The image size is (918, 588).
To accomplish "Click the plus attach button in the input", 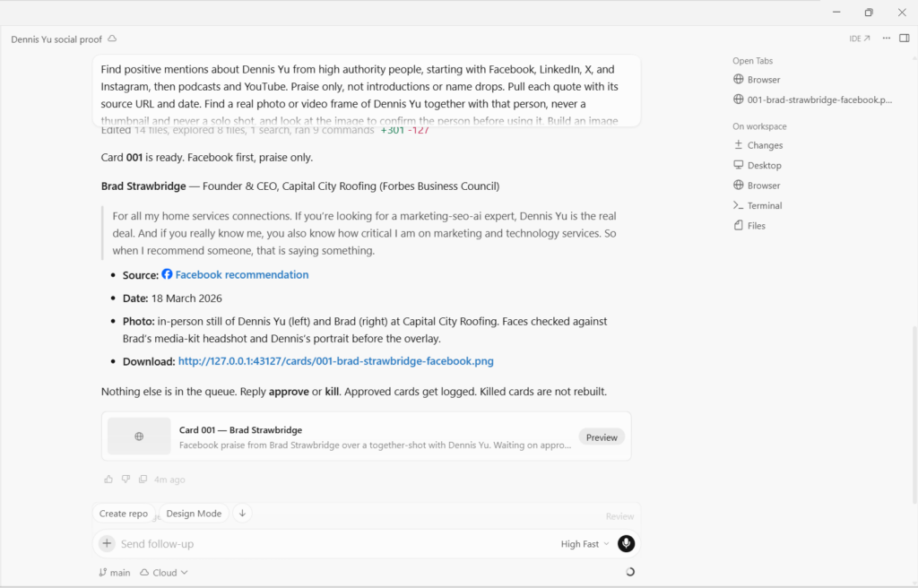I will point(108,543).
